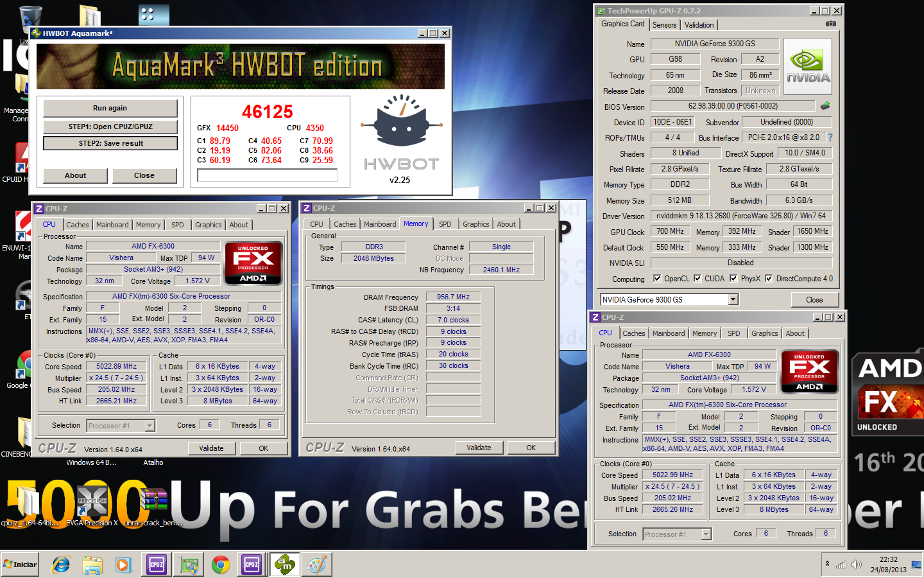Toggle the CUDA checkbox in GPU-Z
The width and height of the screenshot is (924, 578).
(x=697, y=278)
